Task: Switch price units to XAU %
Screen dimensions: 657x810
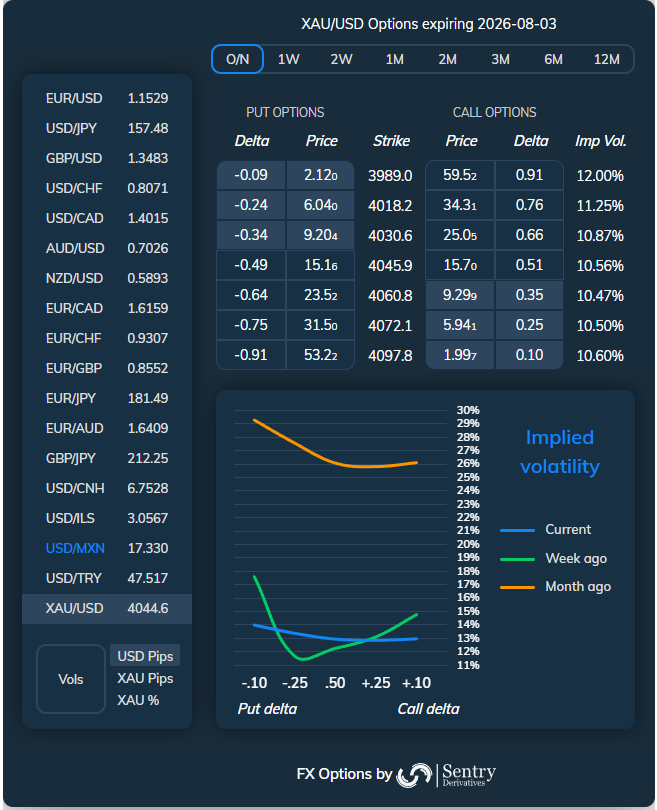Action: coord(138,700)
